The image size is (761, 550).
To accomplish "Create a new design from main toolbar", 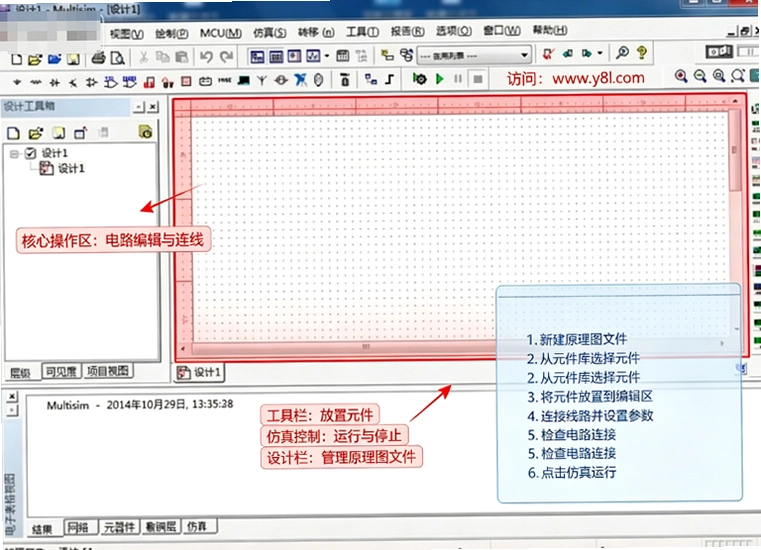I will [17, 59].
